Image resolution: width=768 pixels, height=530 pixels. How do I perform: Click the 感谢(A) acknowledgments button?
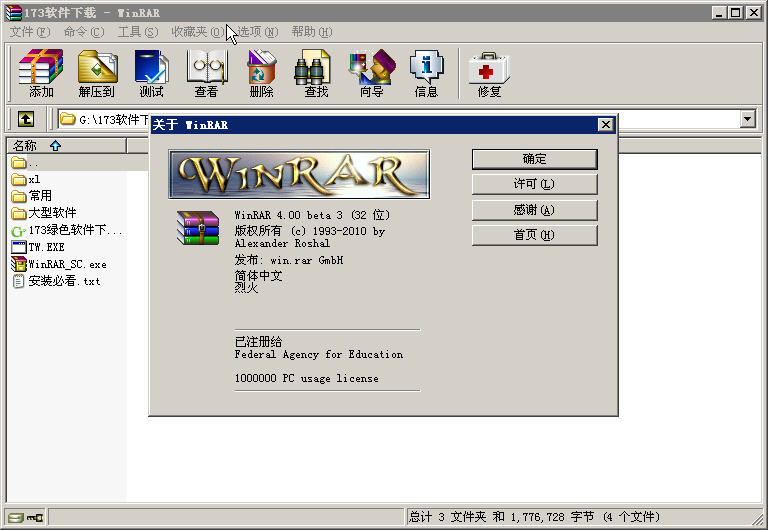pyautogui.click(x=534, y=210)
